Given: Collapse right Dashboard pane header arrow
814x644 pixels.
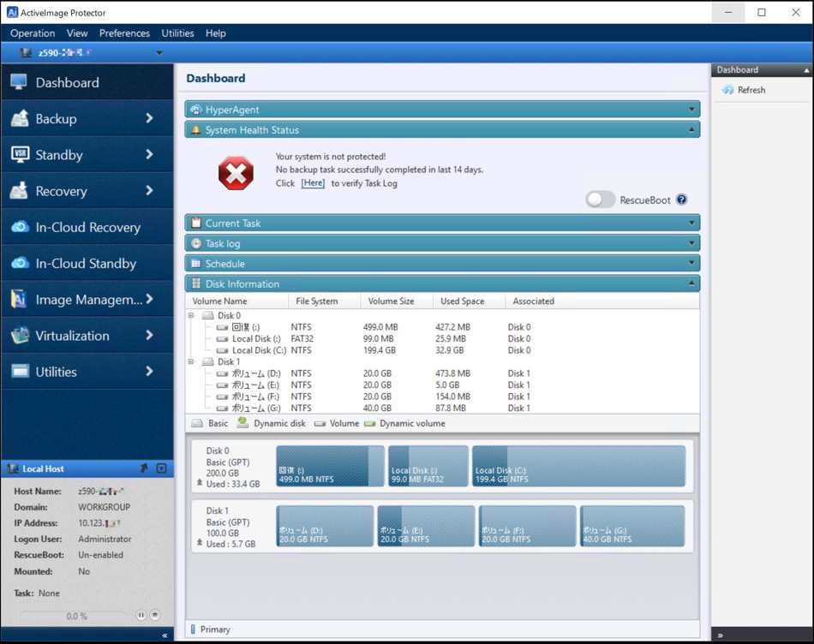Looking at the screenshot, I should pyautogui.click(x=806, y=70).
